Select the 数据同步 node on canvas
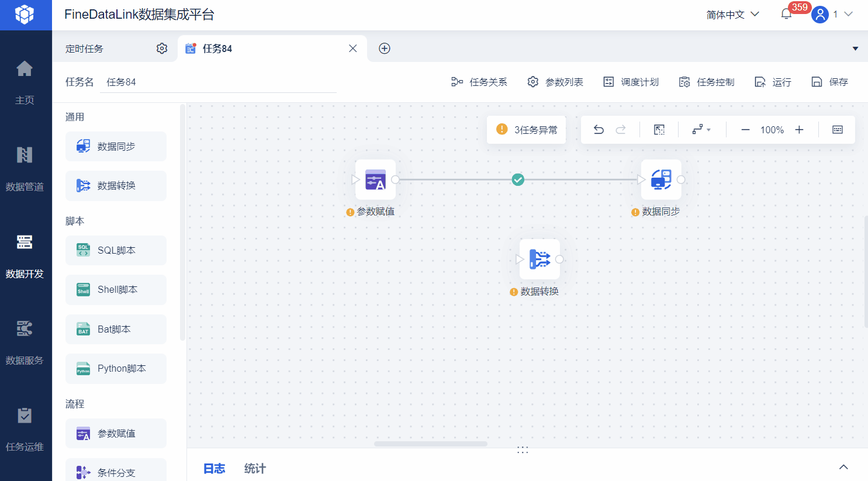868x481 pixels. point(661,179)
